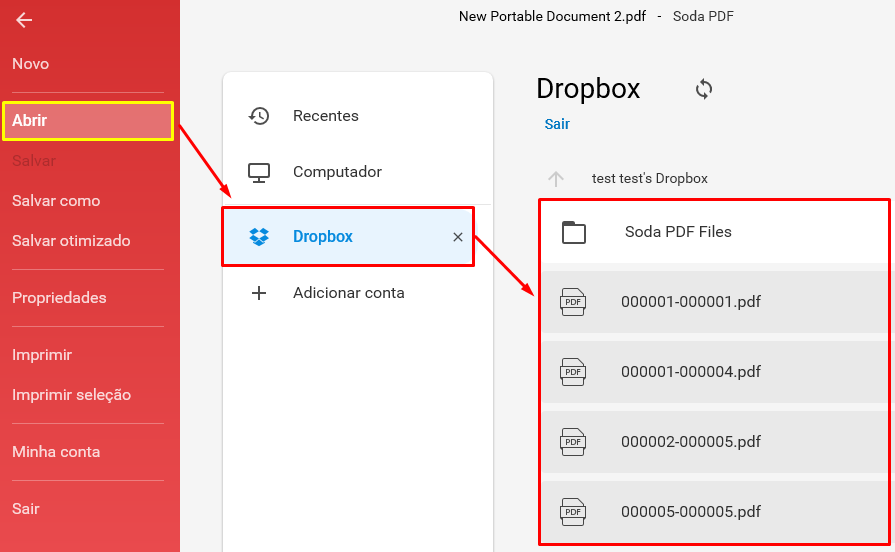Click PDF icon of 000001-000001.pdf
Image resolution: width=895 pixels, height=552 pixels.
point(573,302)
